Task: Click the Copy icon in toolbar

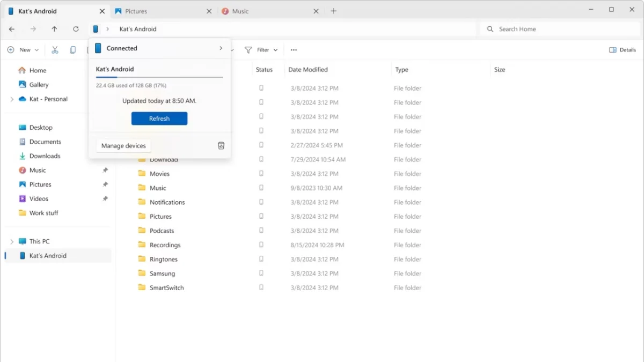Action: pyautogui.click(x=72, y=50)
